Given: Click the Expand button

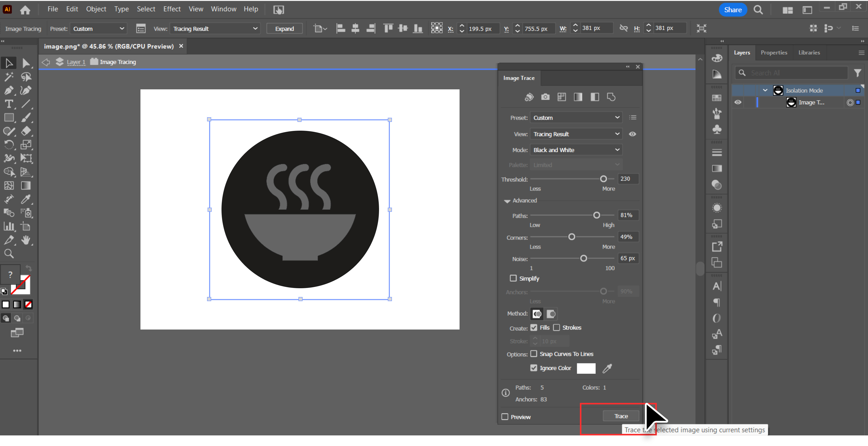Looking at the screenshot, I should click(x=284, y=28).
